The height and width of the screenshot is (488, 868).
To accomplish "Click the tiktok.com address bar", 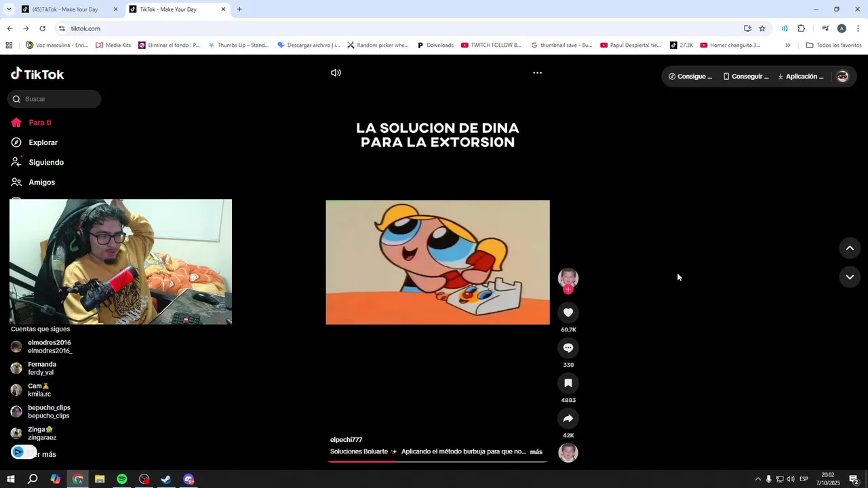I will pos(400,28).
